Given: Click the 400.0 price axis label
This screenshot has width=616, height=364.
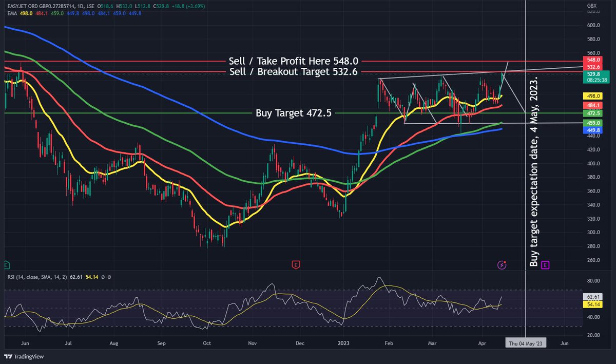Looking at the screenshot, I should pos(593,164).
